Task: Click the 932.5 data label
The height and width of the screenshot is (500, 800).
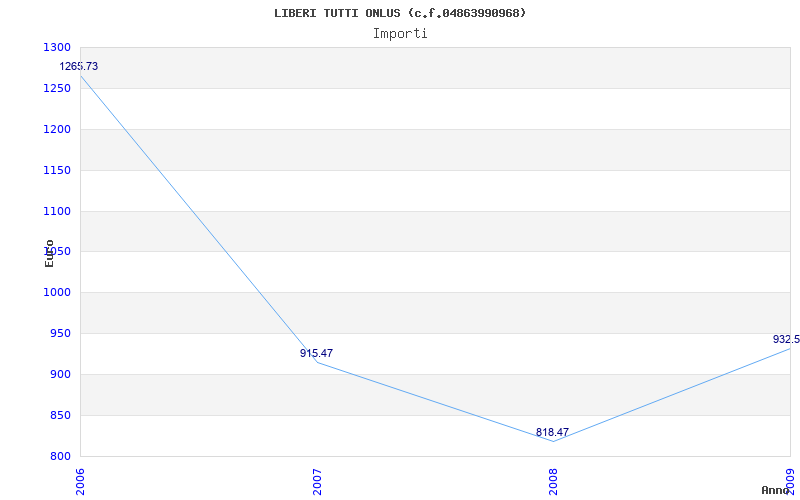Action: (786, 339)
